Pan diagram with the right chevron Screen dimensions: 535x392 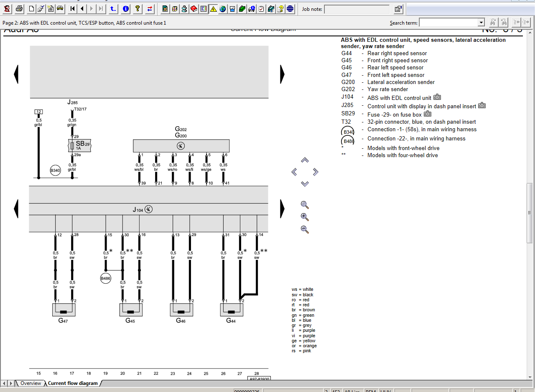(316, 172)
